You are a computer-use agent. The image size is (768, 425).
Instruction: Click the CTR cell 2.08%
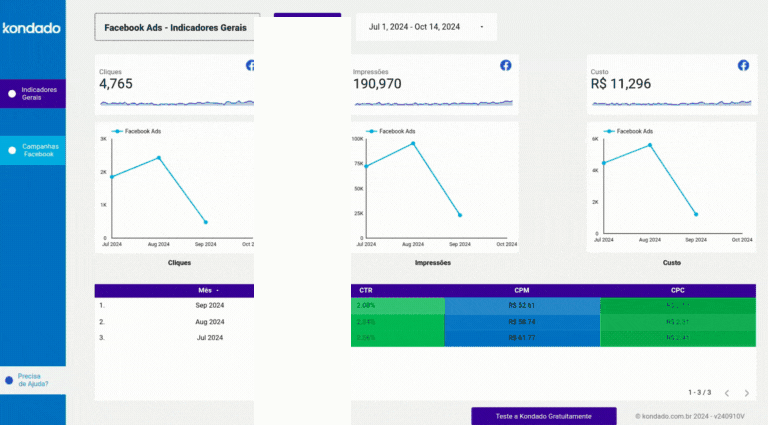coord(398,306)
